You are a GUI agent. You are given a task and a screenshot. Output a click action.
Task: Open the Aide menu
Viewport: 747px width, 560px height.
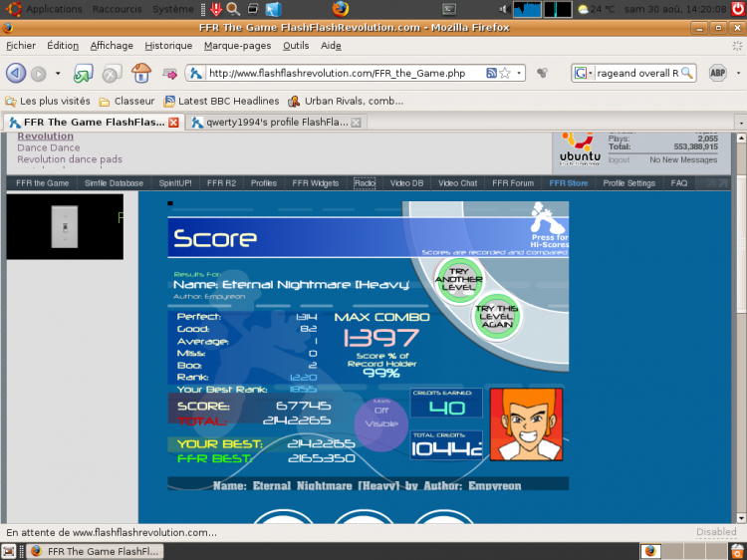[331, 46]
